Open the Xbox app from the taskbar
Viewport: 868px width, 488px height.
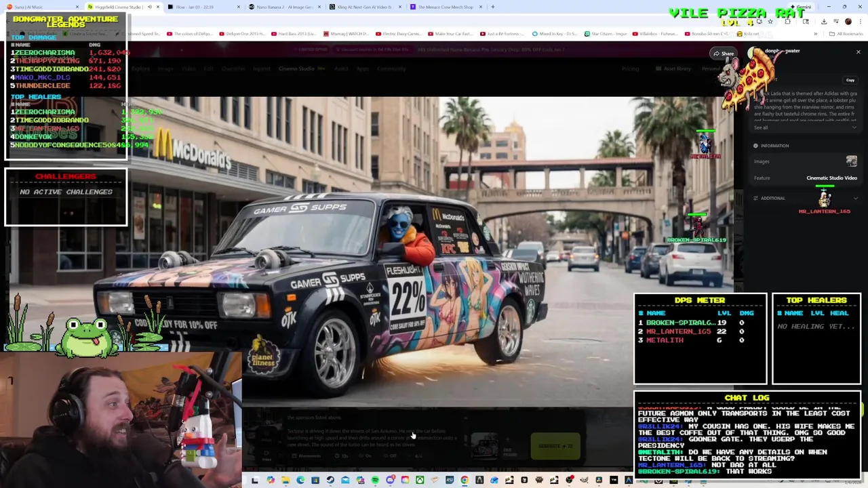click(x=420, y=480)
